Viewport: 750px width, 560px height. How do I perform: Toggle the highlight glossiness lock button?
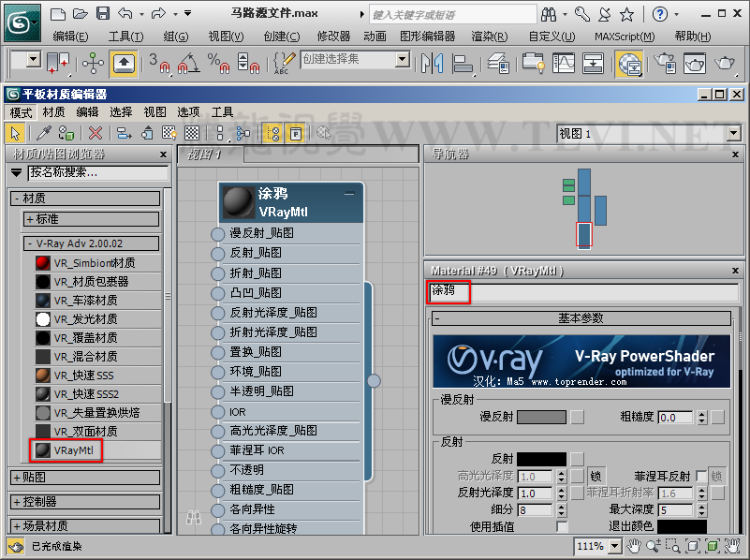pyautogui.click(x=596, y=477)
